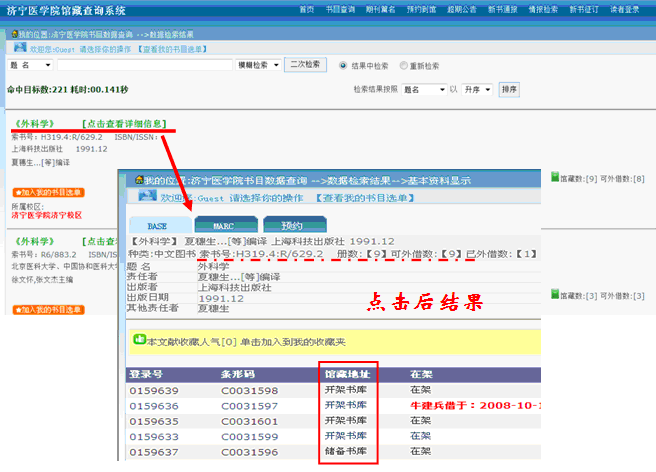Click the green 馆藏数[9] icon for first result

tap(555, 178)
